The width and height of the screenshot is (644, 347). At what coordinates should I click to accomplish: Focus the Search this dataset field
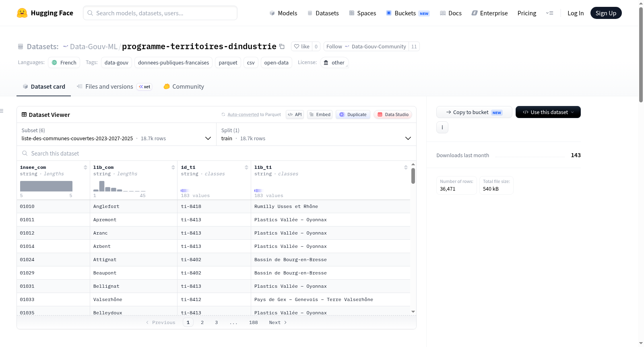217,154
